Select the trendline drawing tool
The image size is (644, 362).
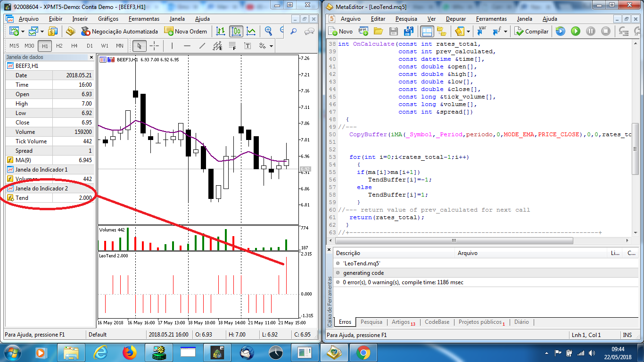[x=202, y=46]
